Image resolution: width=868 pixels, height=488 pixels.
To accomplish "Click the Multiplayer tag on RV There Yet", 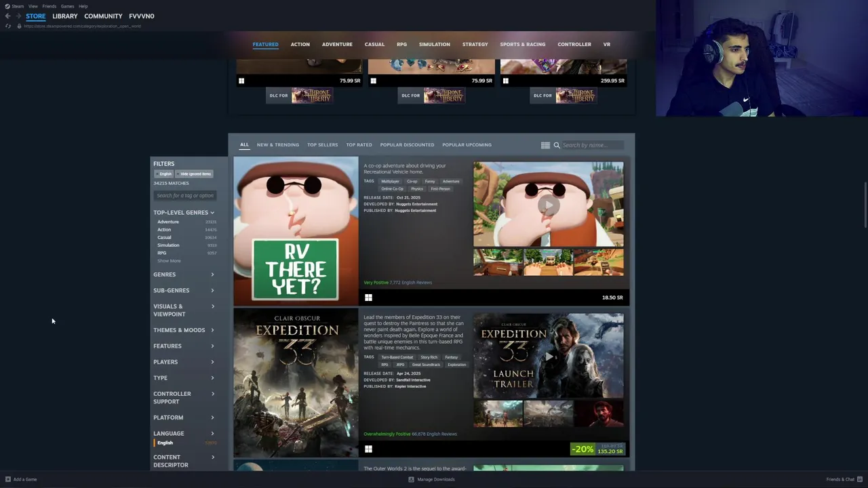I will (390, 182).
